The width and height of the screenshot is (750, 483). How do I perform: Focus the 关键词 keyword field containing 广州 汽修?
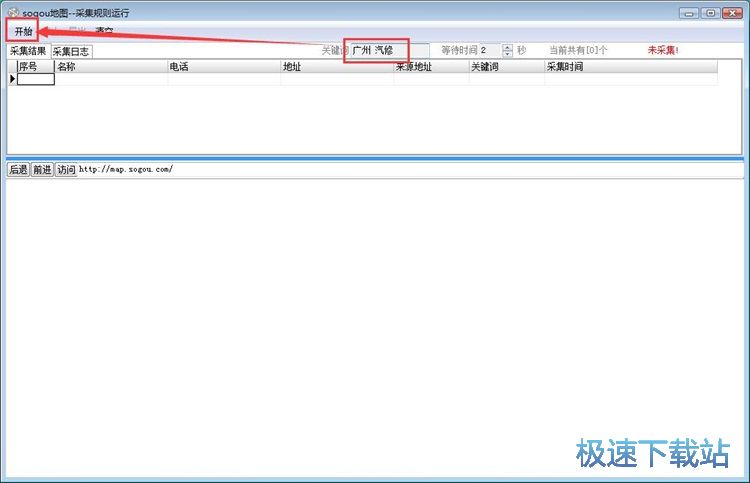click(390, 50)
